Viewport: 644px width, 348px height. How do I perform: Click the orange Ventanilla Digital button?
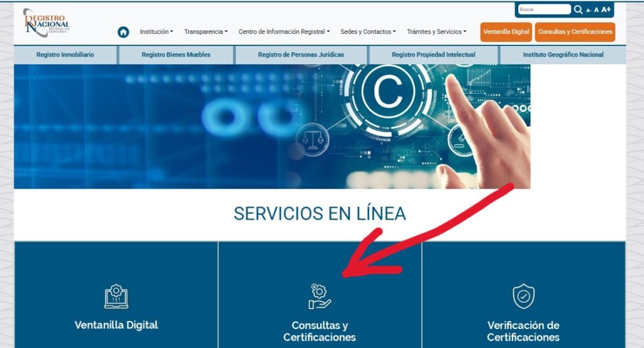click(506, 31)
